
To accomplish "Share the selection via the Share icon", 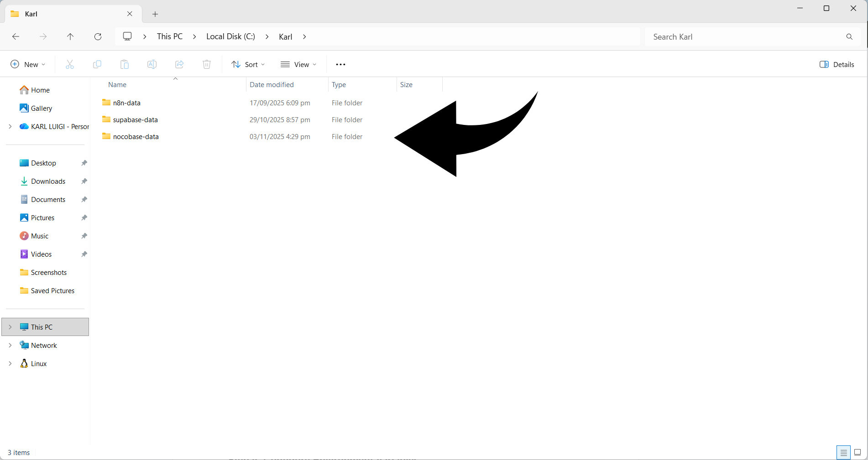I will tap(179, 64).
